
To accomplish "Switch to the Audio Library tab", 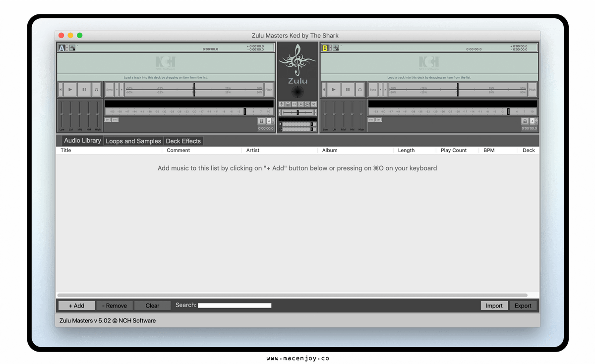I will tap(83, 141).
